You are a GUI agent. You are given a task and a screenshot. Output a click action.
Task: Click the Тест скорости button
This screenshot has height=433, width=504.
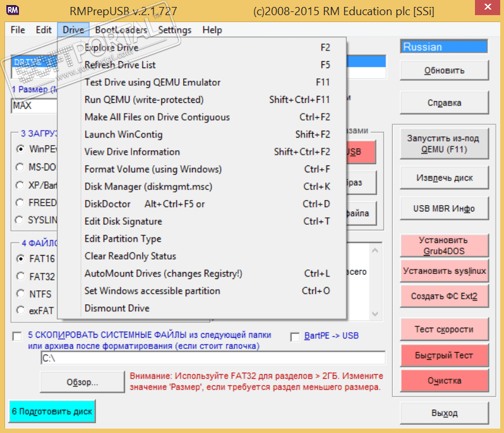point(444,329)
